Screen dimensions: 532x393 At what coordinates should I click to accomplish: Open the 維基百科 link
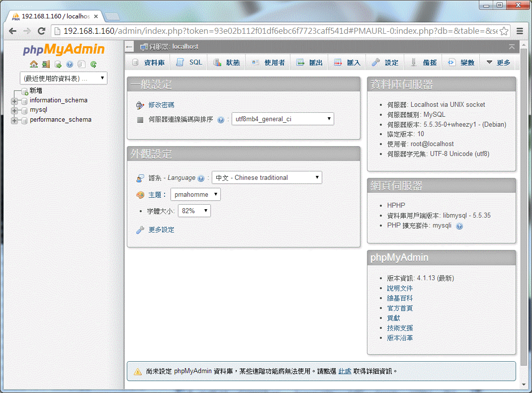point(400,298)
